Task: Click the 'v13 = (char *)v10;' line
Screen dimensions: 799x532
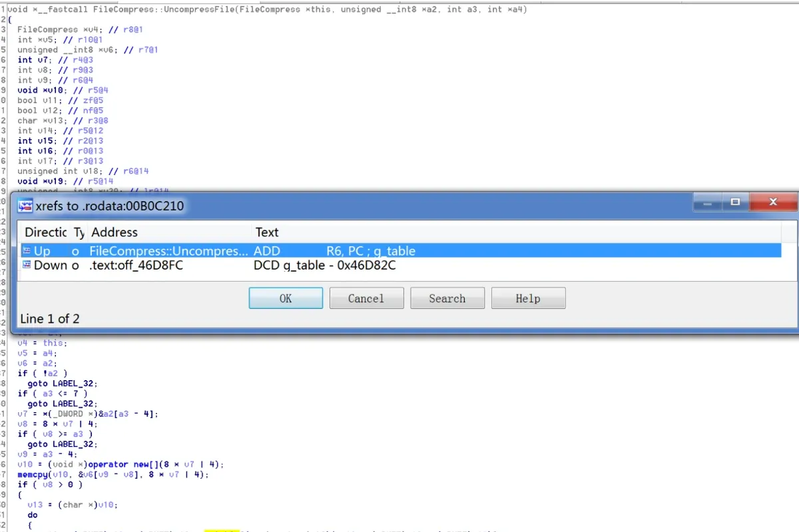Action: (x=73, y=505)
